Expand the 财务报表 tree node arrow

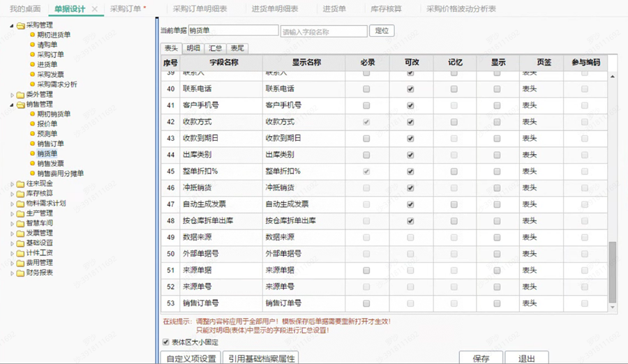pyautogui.click(x=12, y=273)
